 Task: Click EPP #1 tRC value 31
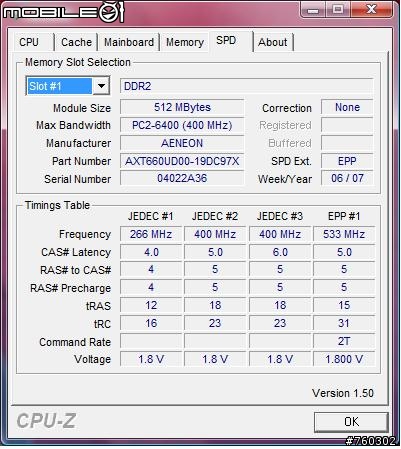344,324
